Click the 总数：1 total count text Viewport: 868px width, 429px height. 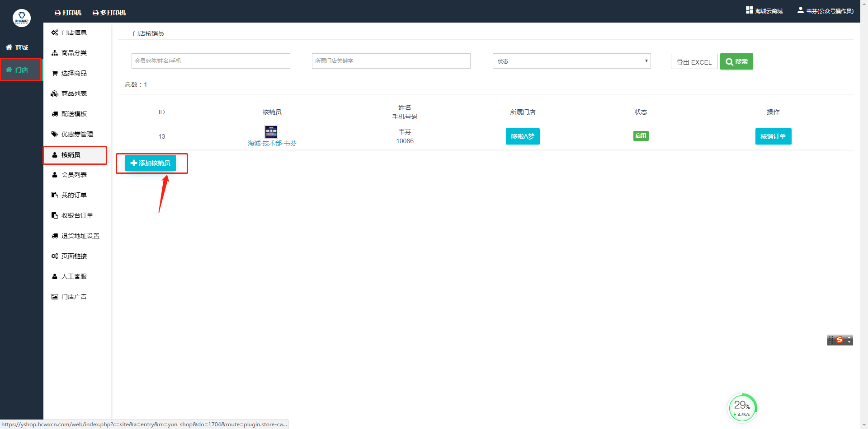click(x=136, y=84)
